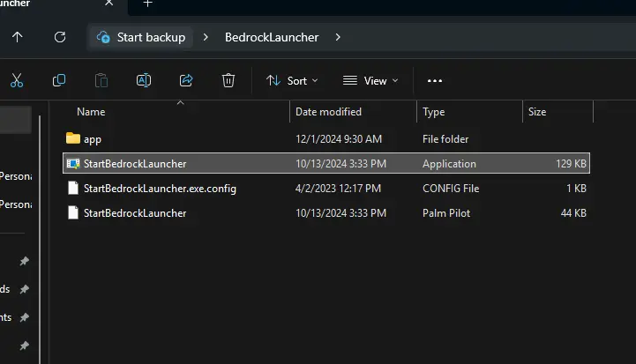Click the Copy icon in toolbar

tap(59, 80)
